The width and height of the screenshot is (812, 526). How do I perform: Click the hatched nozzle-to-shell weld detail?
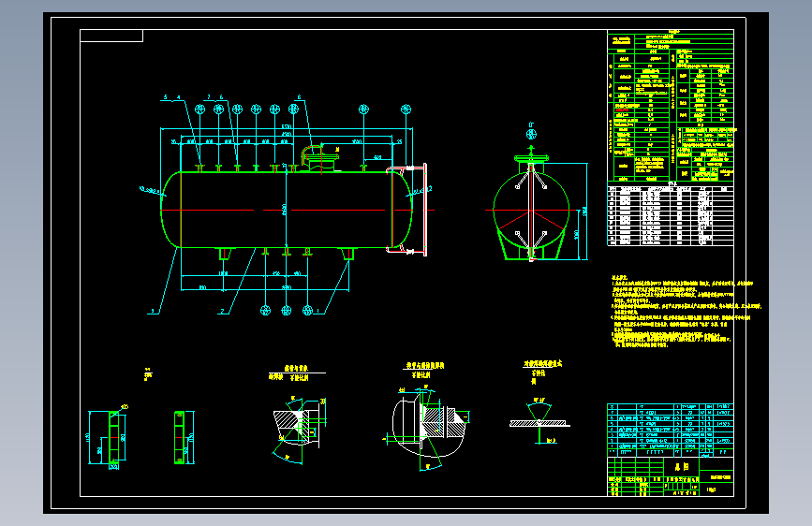(300, 429)
